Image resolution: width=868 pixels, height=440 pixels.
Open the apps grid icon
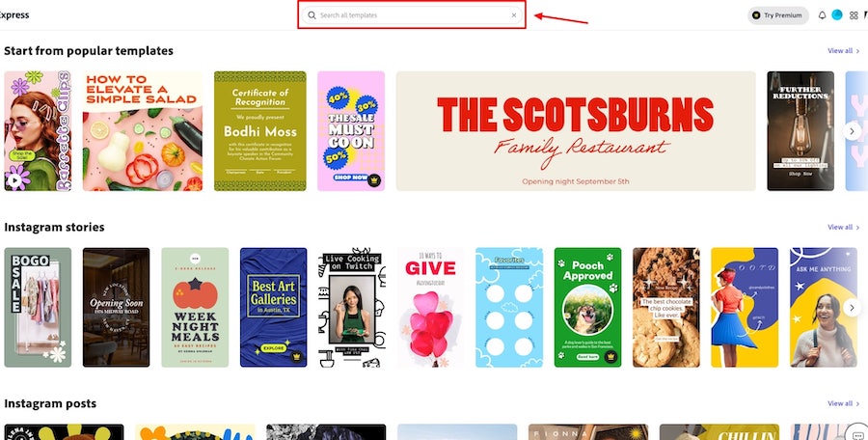[854, 15]
